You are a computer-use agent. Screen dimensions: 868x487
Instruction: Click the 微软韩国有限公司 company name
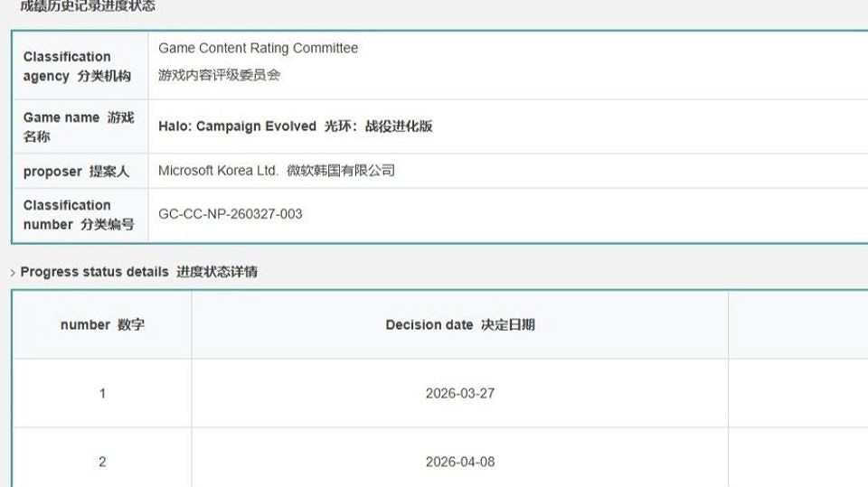tap(337, 170)
